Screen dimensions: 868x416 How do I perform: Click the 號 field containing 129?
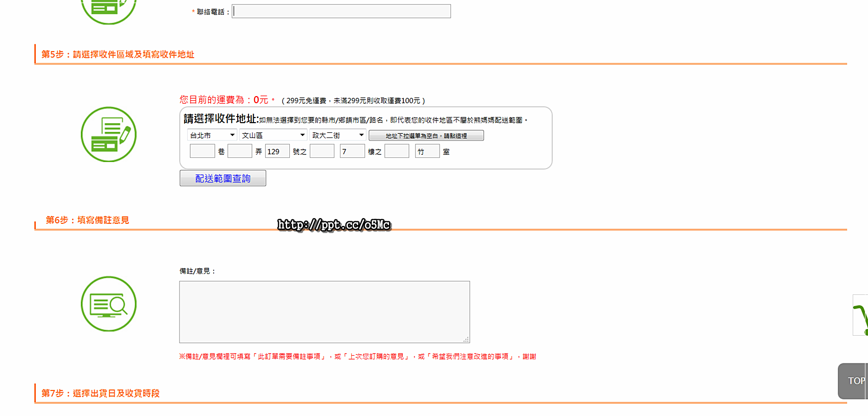pos(277,151)
